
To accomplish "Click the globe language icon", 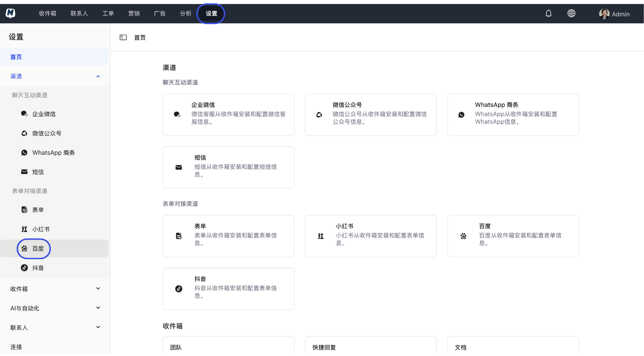I will click(x=571, y=13).
